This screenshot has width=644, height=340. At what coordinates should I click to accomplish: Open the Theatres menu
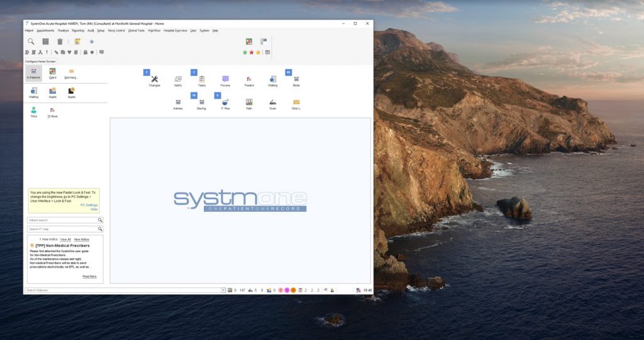(x=63, y=30)
